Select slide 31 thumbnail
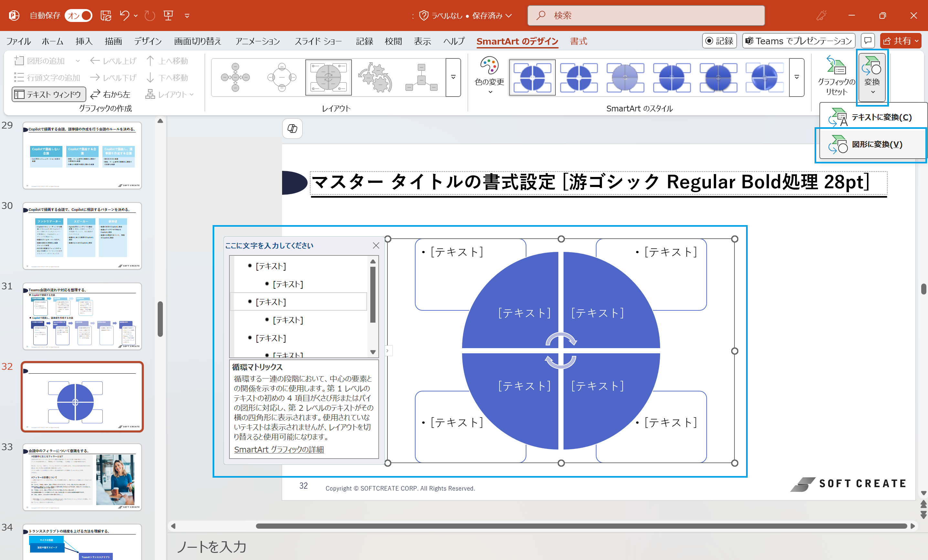This screenshot has width=928, height=560. (82, 316)
